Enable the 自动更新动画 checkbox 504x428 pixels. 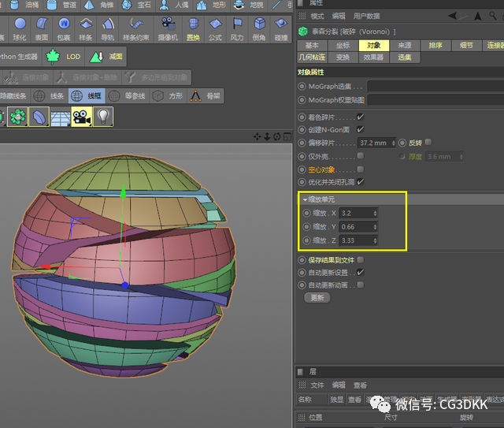[361, 285]
